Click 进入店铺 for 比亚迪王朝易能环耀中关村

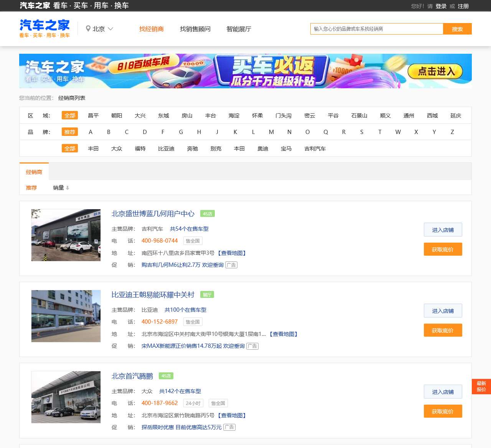pyautogui.click(x=443, y=311)
